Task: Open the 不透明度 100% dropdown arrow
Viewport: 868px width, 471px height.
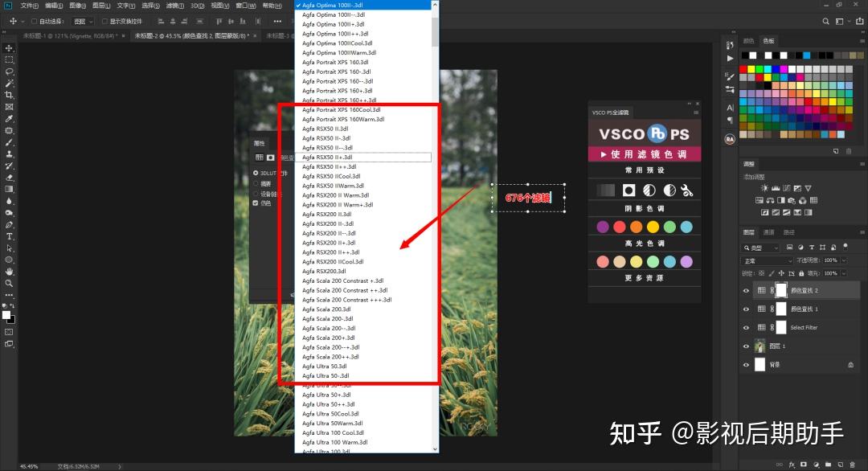Action: point(844,260)
